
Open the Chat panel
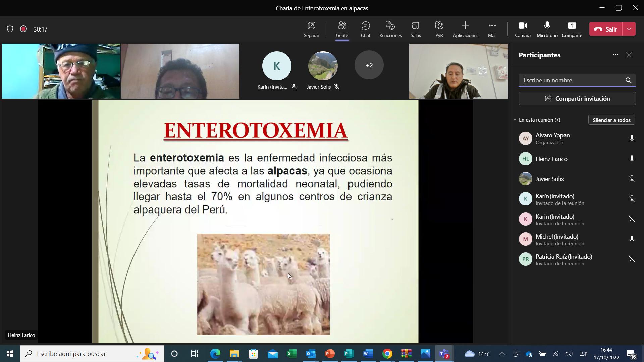pos(365,29)
